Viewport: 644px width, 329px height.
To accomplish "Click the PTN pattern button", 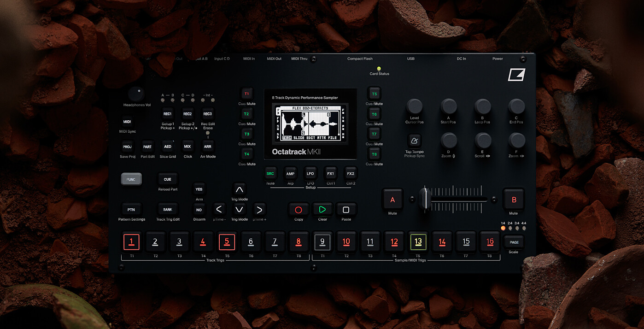I will tap(131, 210).
